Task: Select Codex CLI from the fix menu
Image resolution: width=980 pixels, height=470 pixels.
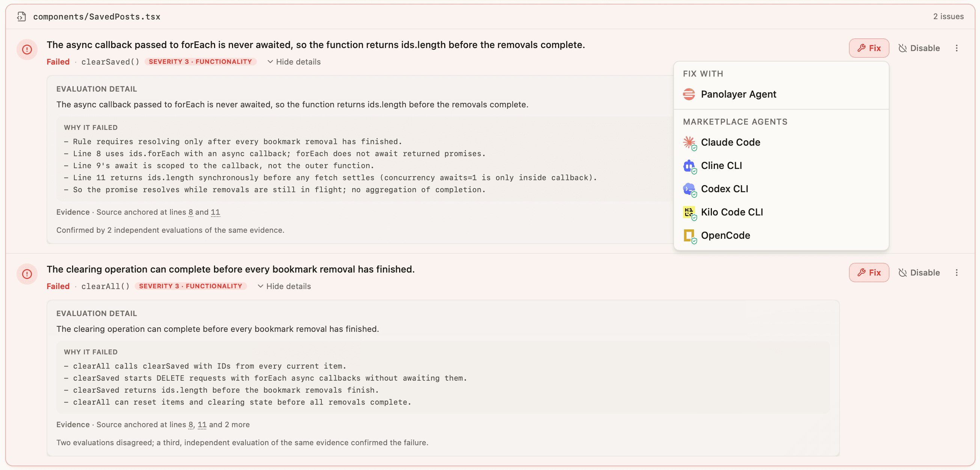Action: click(x=781, y=188)
